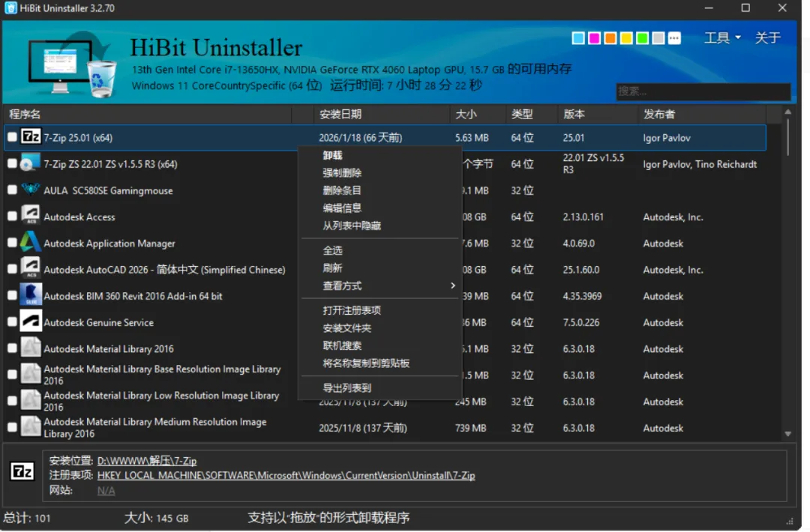Screen dimensions: 810x532
Task: Select the magenta theme swatch
Action: (594, 38)
